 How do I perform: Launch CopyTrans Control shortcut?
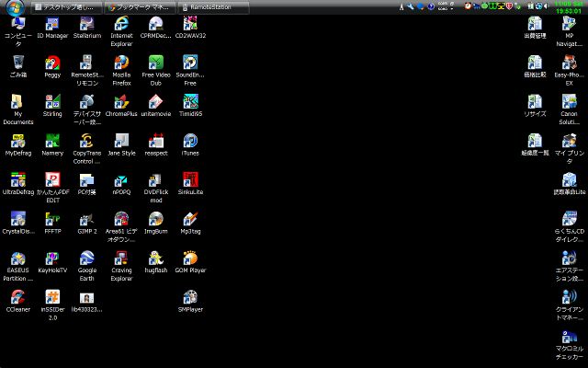[x=87, y=149]
